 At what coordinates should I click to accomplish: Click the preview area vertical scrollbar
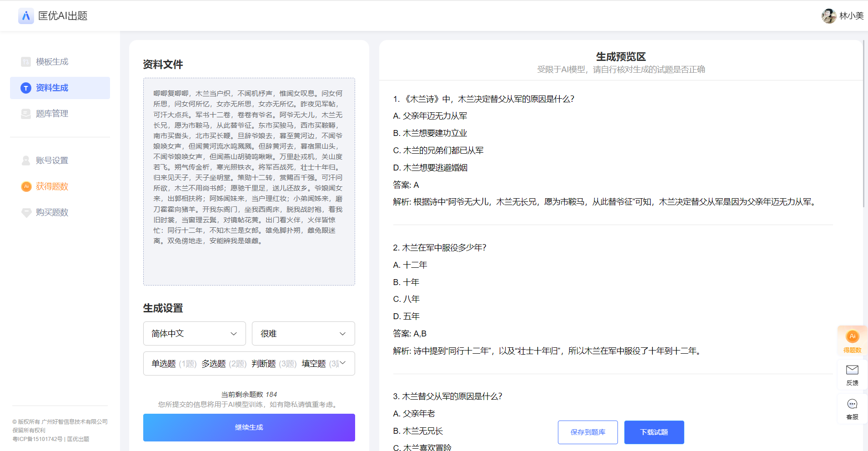[863, 124]
